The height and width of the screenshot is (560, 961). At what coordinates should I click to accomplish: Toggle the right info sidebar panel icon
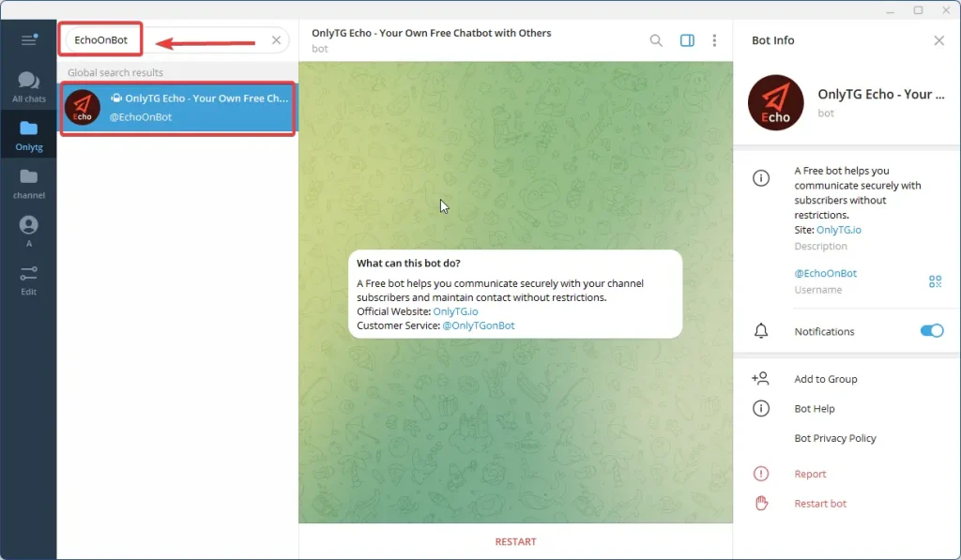687,40
